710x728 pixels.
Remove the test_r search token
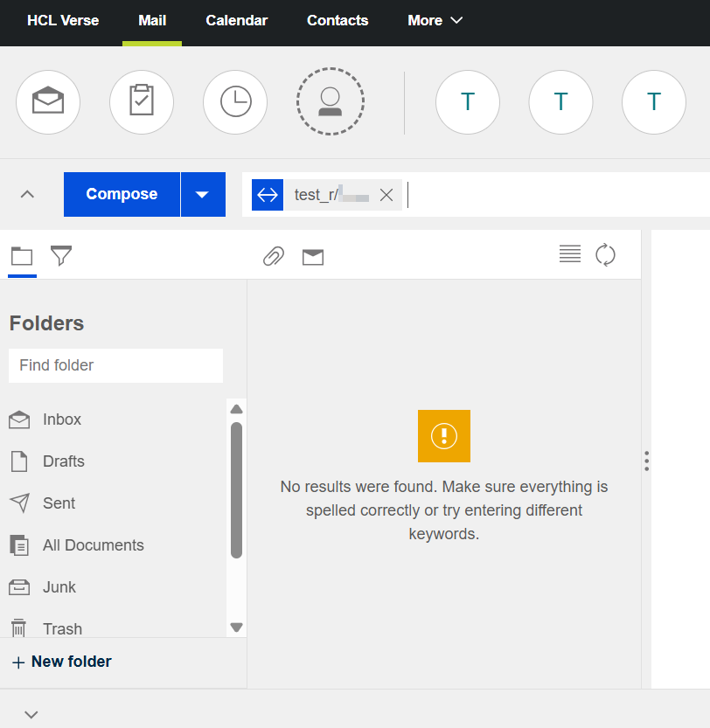click(x=386, y=195)
